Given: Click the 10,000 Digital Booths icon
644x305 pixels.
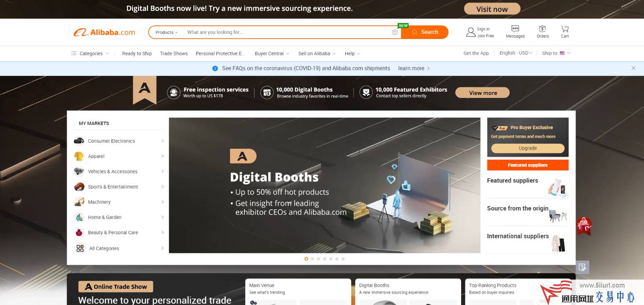Looking at the screenshot, I should click(x=267, y=92).
